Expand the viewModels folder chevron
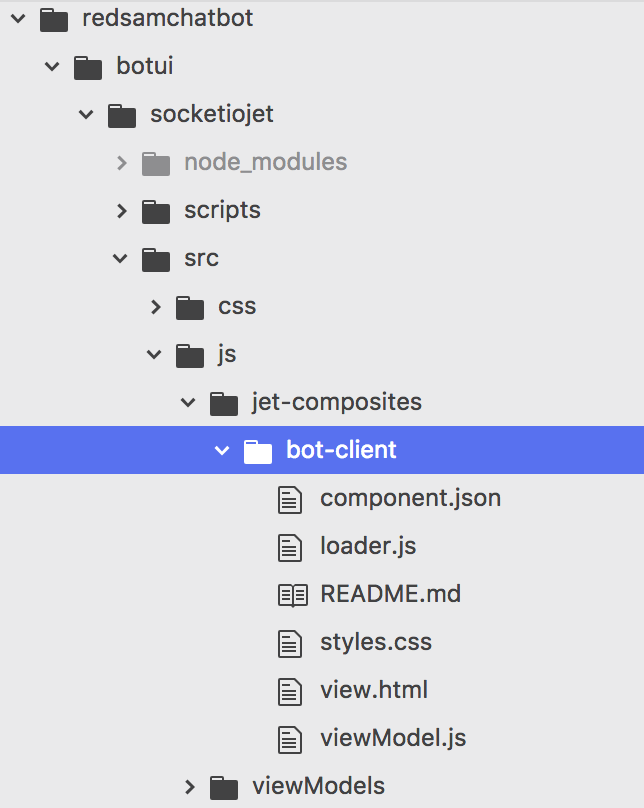 click(189, 787)
